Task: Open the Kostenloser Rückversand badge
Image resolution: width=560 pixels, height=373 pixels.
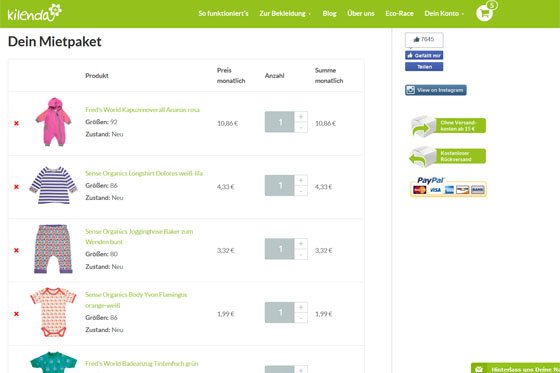Action: pos(448,156)
